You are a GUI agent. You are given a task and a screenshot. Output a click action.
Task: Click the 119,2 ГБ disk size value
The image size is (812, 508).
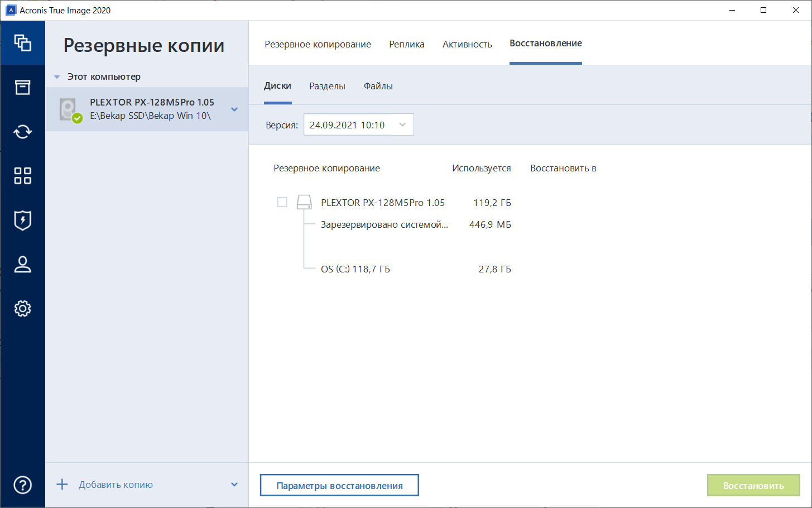[492, 203]
